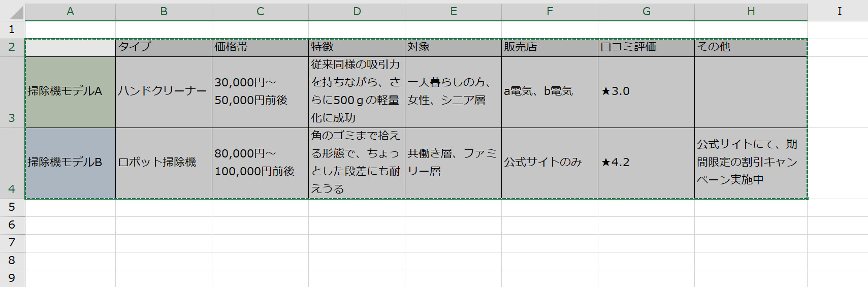868x287 pixels.
Task: Select row 3 header
Action: click(12, 92)
